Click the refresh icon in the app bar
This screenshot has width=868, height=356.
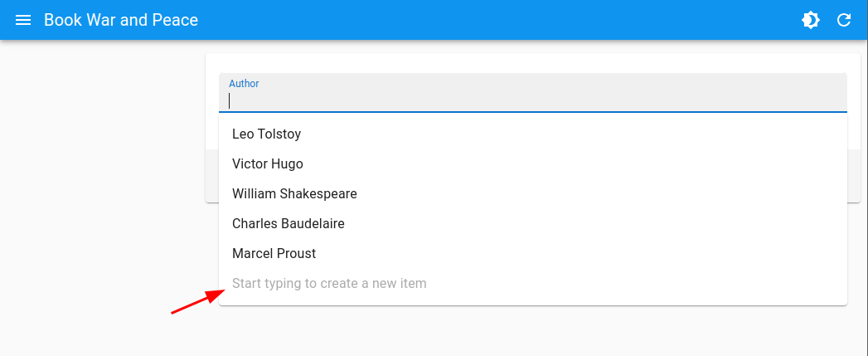pyautogui.click(x=844, y=20)
